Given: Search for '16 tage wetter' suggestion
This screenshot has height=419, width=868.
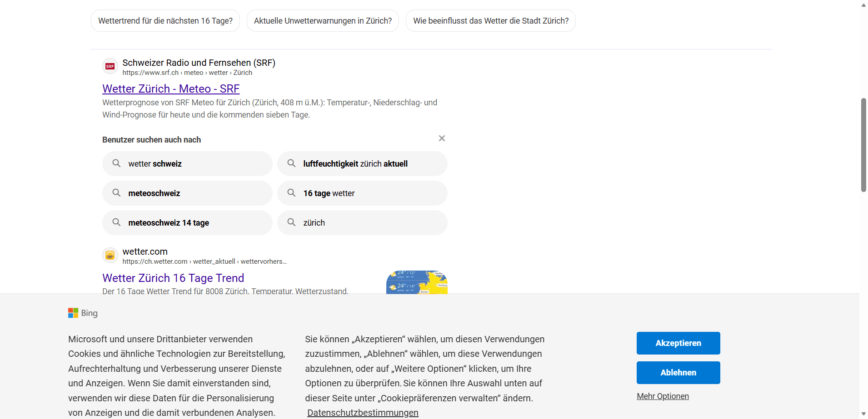Looking at the screenshot, I should tap(362, 193).
